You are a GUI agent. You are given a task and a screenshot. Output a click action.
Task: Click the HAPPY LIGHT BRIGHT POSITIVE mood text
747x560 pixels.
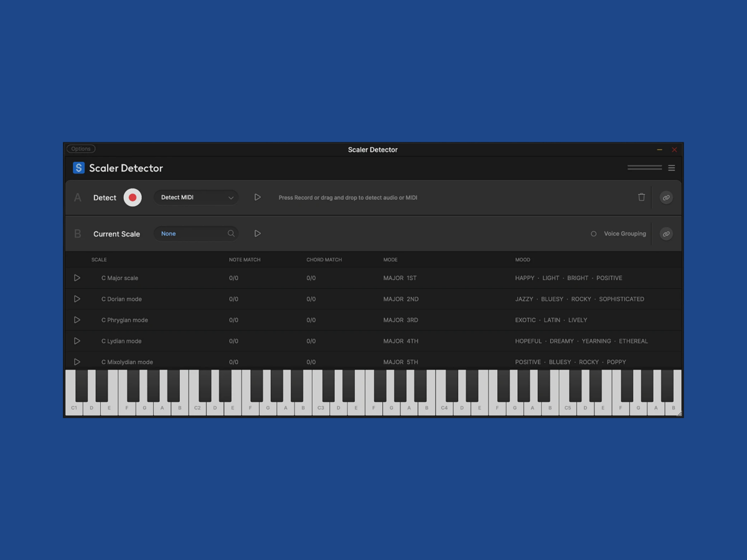click(x=568, y=278)
